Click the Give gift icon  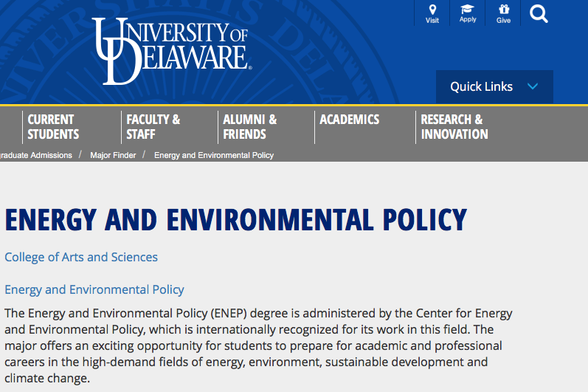click(503, 9)
